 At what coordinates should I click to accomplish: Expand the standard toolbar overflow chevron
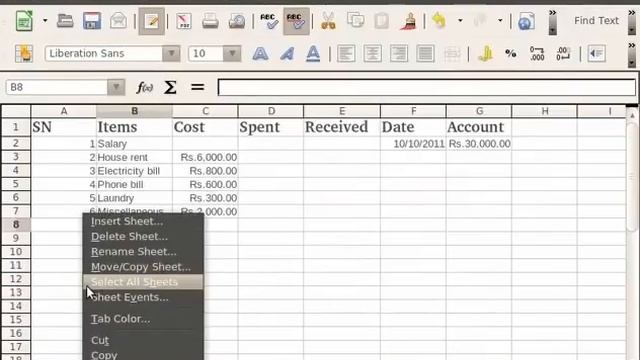[x=552, y=22]
